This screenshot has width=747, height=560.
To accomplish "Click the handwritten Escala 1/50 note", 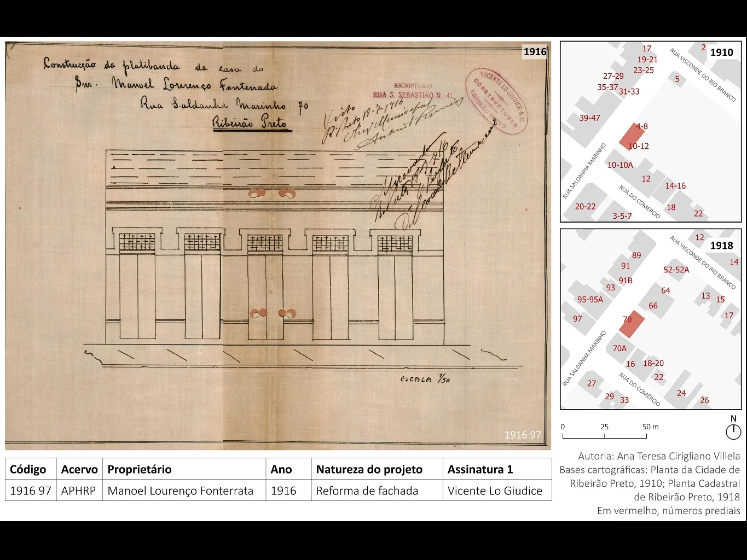I will (x=425, y=379).
